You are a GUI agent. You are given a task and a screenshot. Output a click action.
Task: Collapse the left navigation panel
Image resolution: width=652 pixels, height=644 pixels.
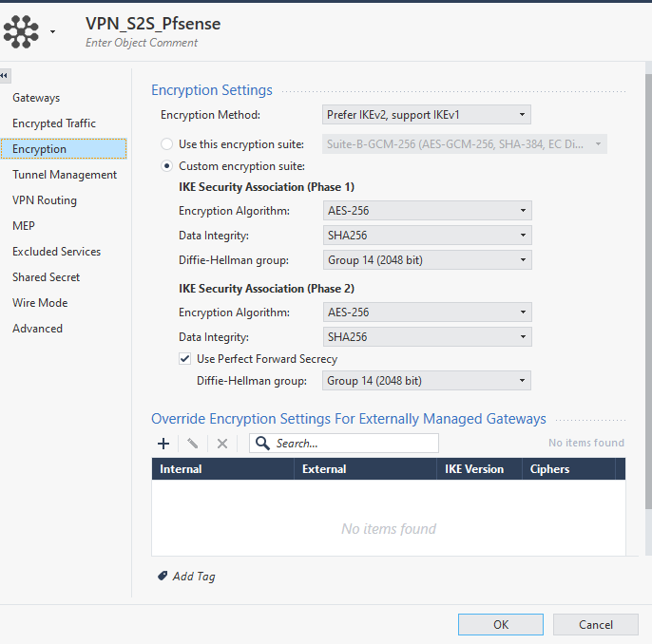[5, 75]
